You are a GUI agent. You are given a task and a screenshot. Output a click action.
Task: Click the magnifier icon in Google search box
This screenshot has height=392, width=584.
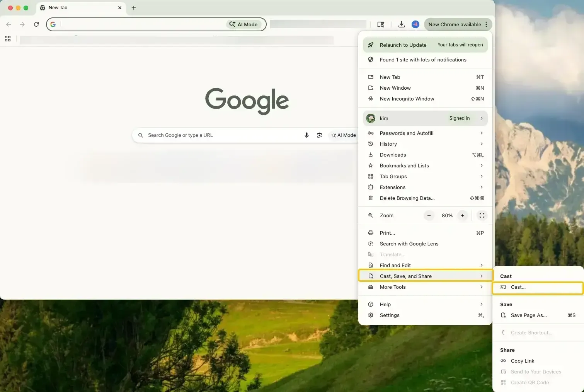coord(141,135)
